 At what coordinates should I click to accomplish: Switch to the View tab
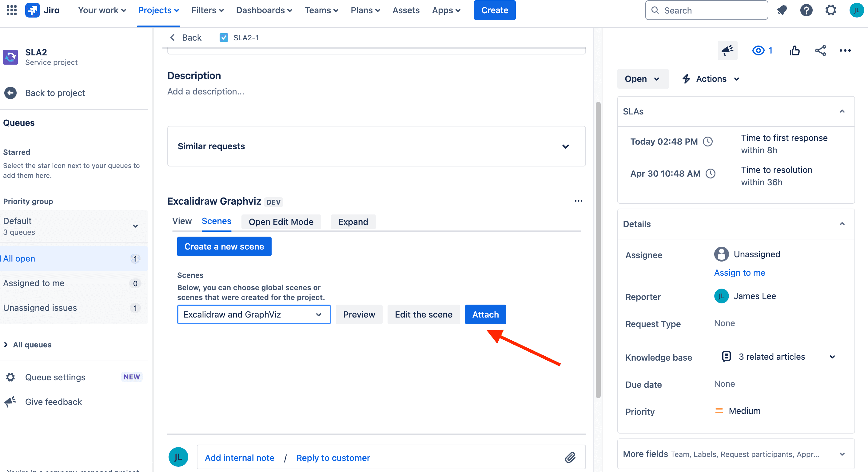182,221
